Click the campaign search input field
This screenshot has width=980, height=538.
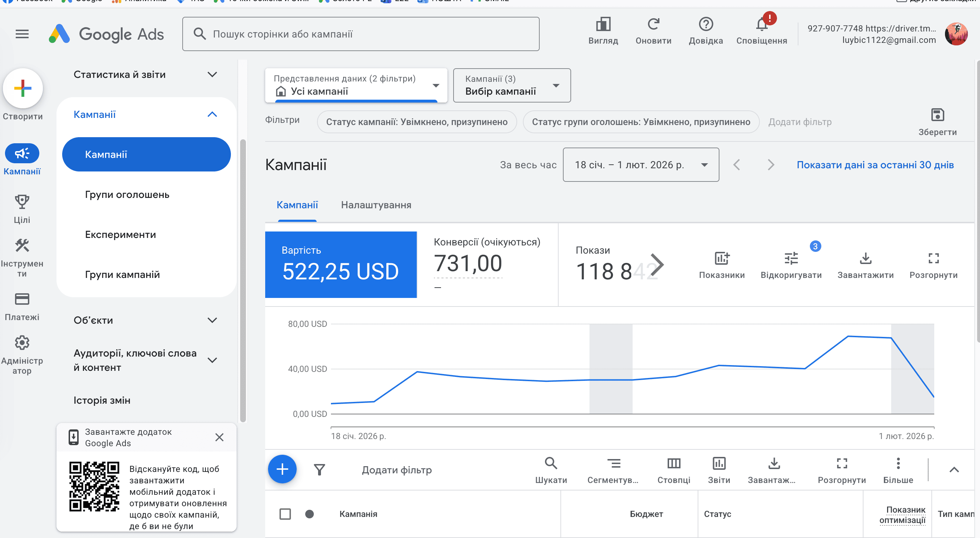(x=361, y=34)
